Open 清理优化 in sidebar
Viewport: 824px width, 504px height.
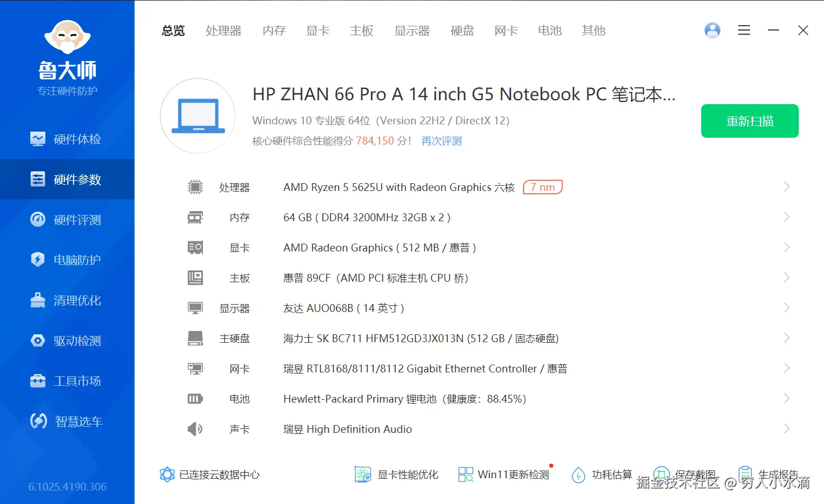pyautogui.click(x=67, y=300)
